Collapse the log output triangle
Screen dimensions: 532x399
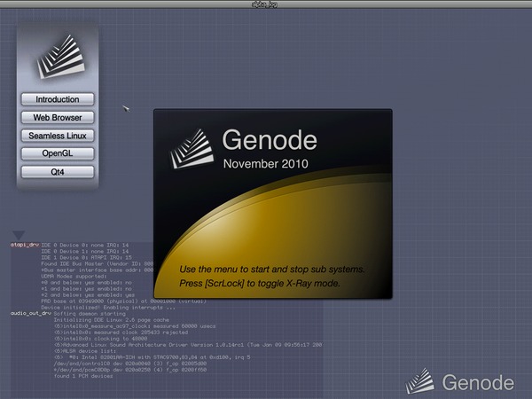19,235
